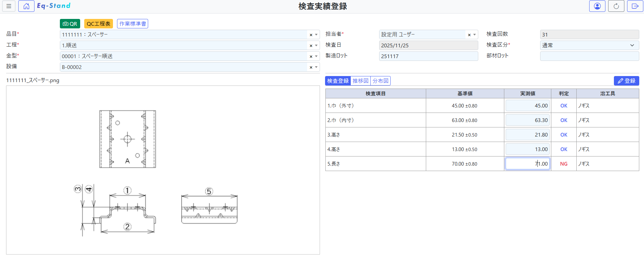Clear the 工程 selection with ×
644x265 pixels.
pyautogui.click(x=311, y=46)
